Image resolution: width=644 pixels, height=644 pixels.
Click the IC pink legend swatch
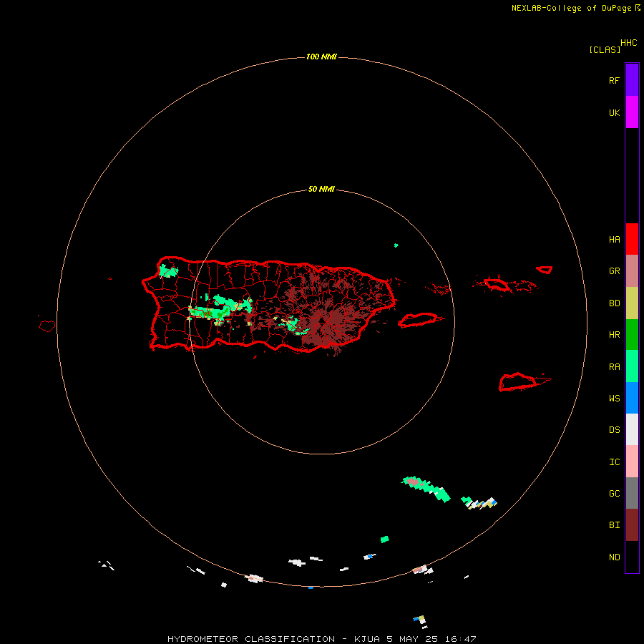[x=632, y=462]
